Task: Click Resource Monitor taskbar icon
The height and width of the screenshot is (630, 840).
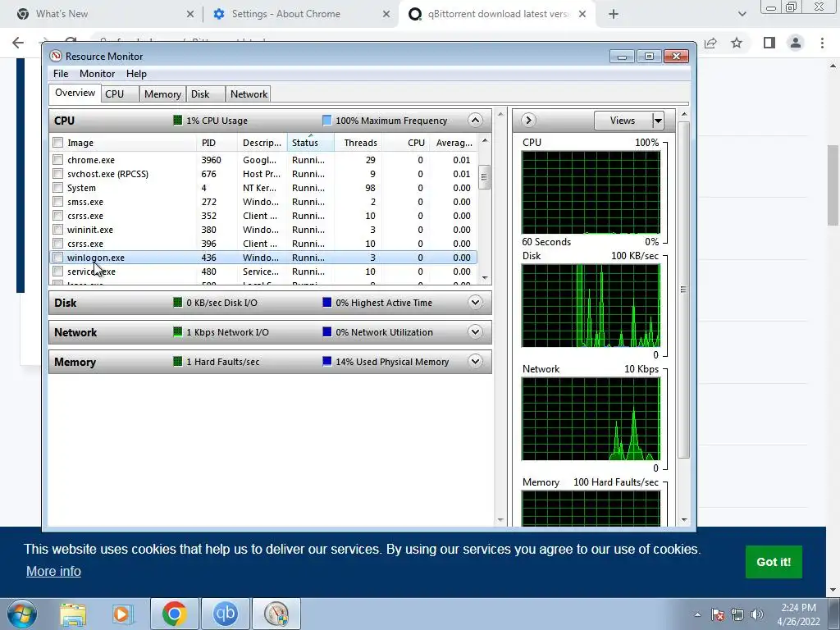Action: 276,614
